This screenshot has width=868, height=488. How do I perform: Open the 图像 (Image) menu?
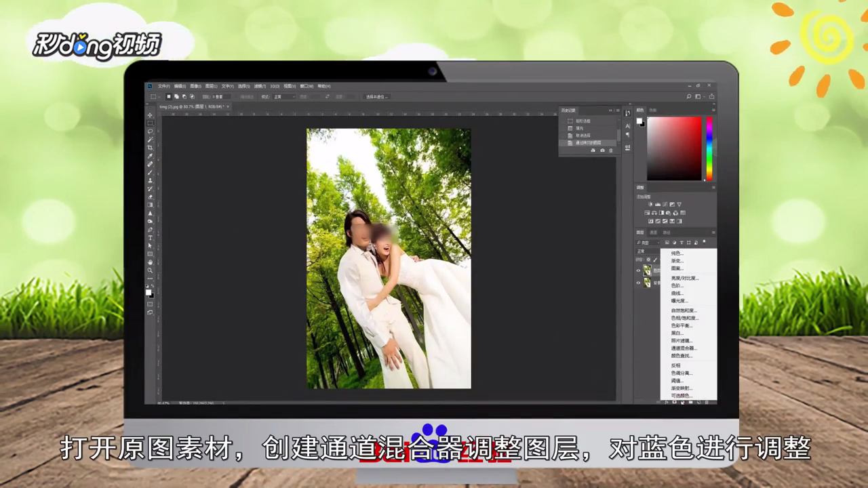coord(196,86)
